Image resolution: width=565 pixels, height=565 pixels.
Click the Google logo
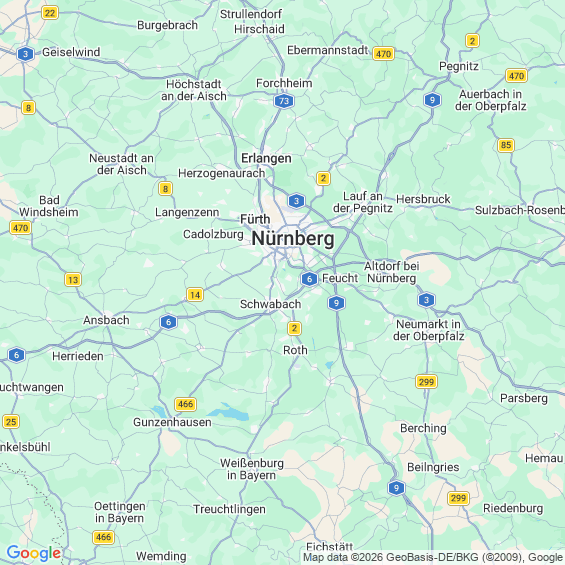34,553
